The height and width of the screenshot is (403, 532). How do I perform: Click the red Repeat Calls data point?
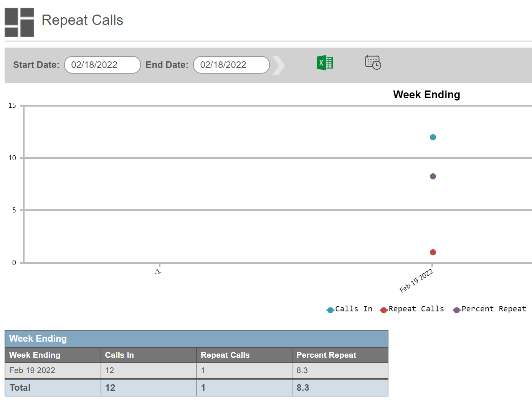433,252
